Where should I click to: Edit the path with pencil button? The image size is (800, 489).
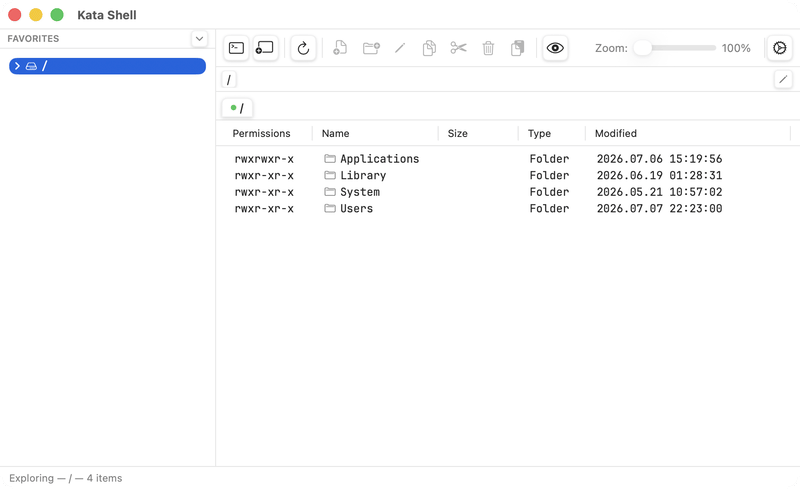pyautogui.click(x=783, y=79)
